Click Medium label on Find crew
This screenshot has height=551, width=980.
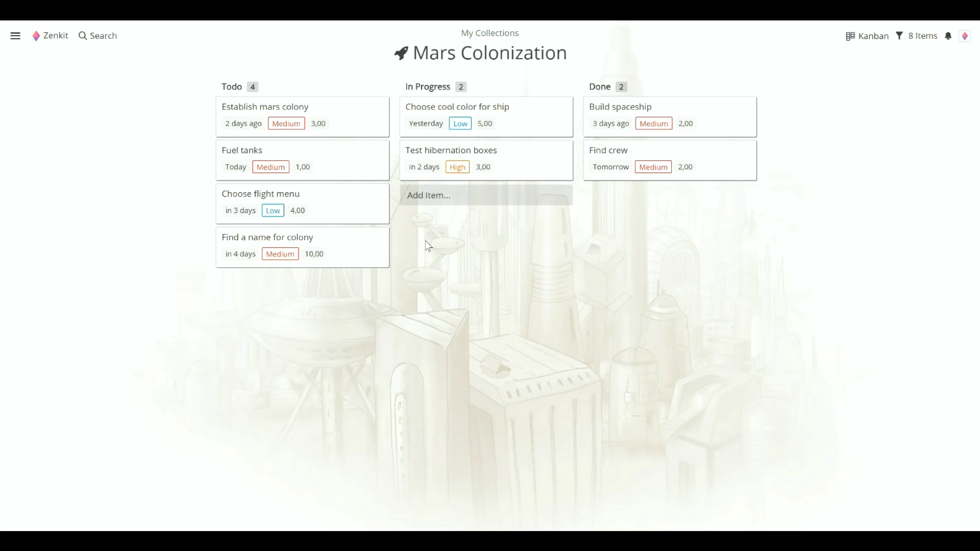click(x=653, y=167)
